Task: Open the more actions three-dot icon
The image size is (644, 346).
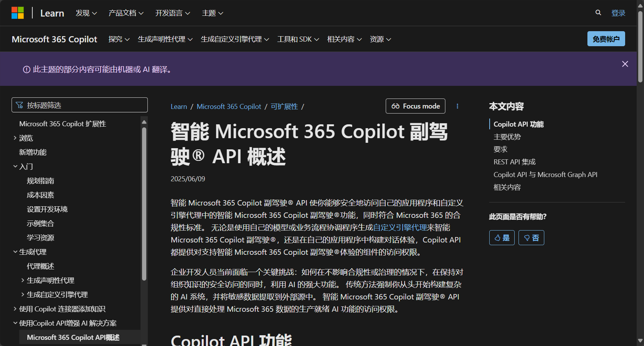Action: tap(457, 106)
